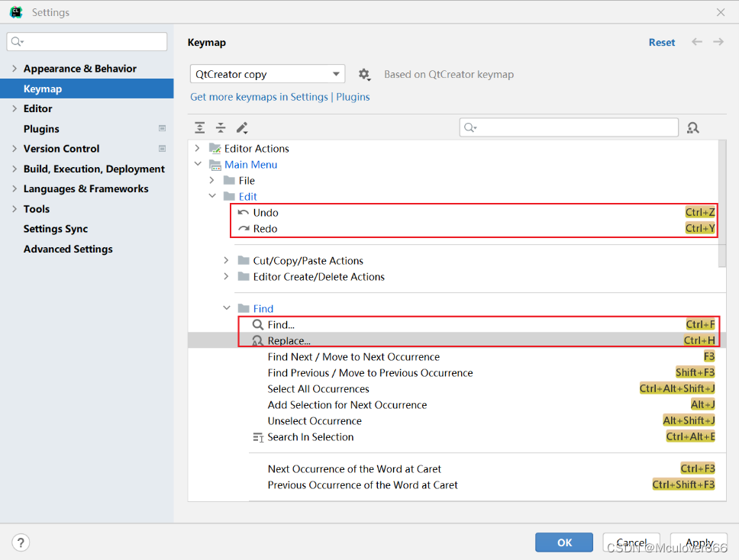The height and width of the screenshot is (560, 739).
Task: Go back with the left arrow icon
Action: [x=696, y=42]
